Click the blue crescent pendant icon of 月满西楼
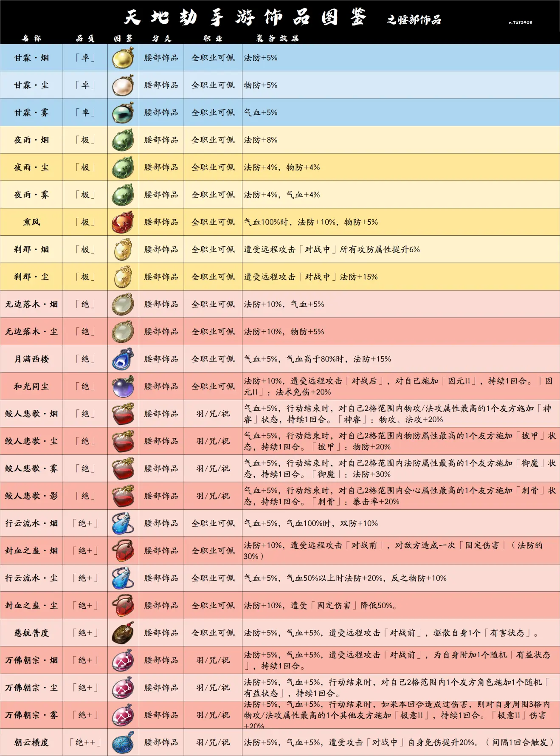Viewport: 560px width, 756px height. tap(123, 359)
